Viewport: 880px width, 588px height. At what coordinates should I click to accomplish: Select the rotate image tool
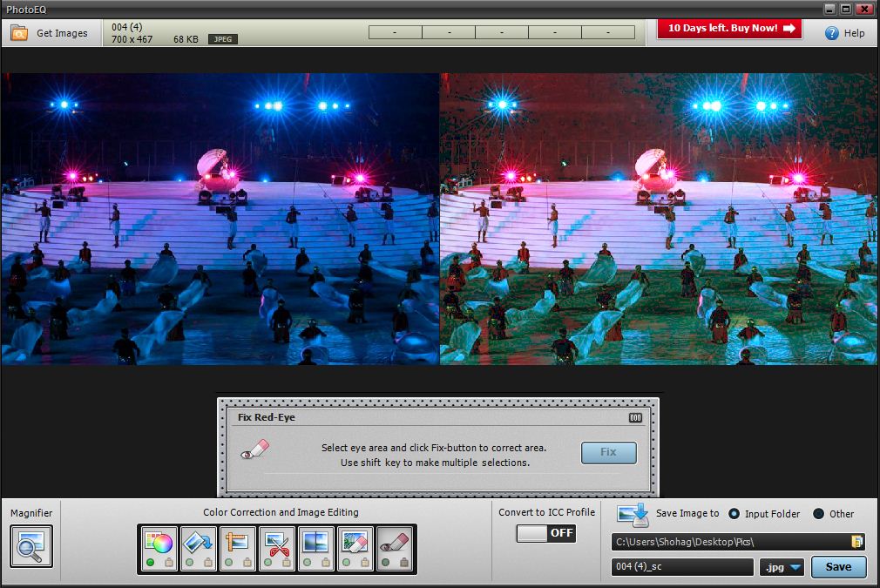click(x=198, y=544)
